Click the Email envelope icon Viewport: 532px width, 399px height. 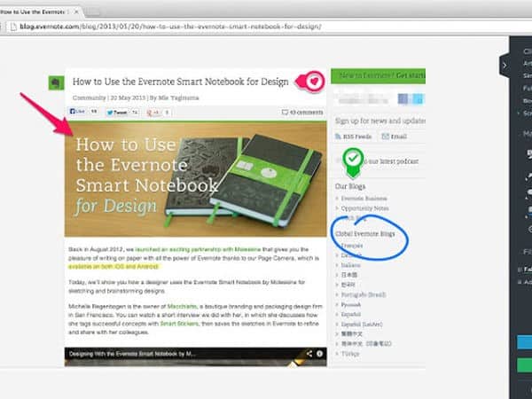(385, 137)
